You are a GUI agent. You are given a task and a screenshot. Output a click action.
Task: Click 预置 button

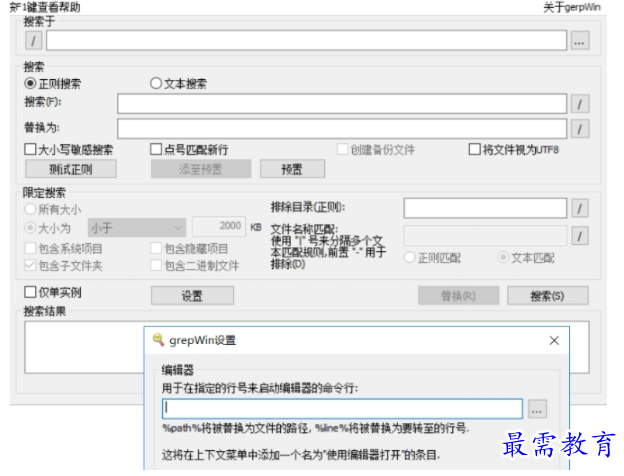coord(292,169)
